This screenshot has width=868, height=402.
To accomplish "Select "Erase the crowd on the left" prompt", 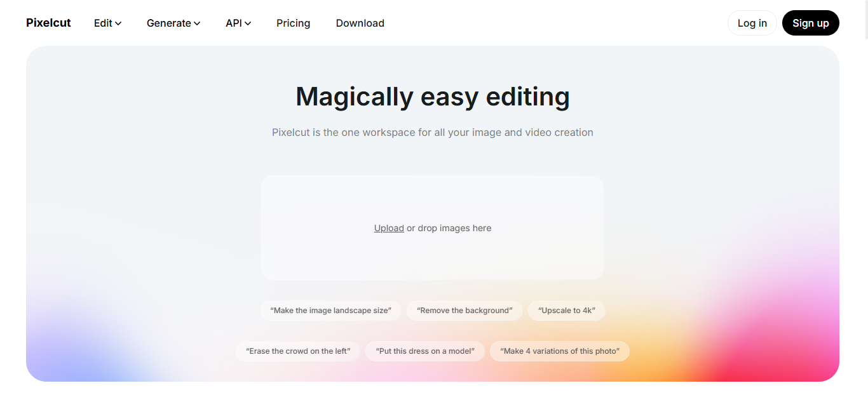I will (298, 351).
